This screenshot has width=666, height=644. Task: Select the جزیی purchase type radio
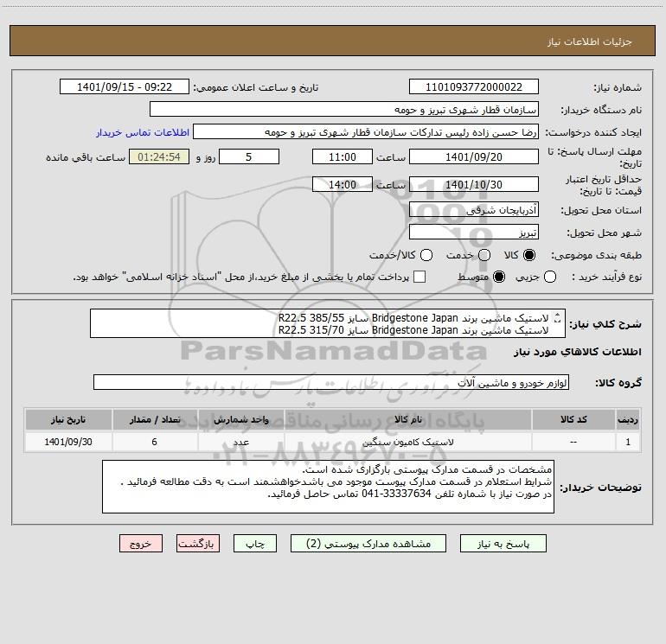(x=549, y=277)
